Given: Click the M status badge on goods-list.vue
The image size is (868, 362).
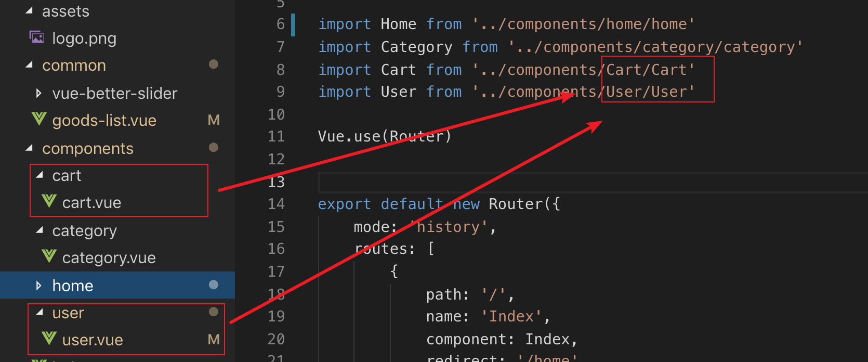Looking at the screenshot, I should point(214,120).
